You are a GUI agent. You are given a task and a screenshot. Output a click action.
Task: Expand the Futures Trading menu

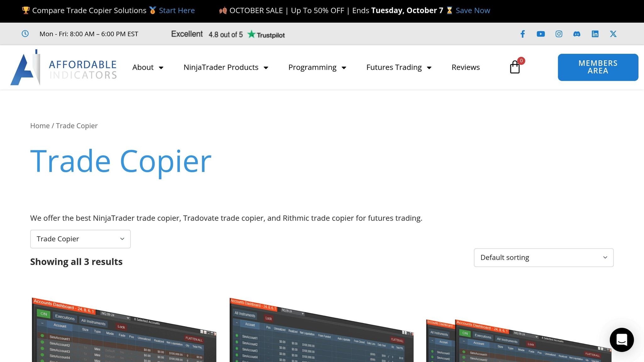[399, 67]
